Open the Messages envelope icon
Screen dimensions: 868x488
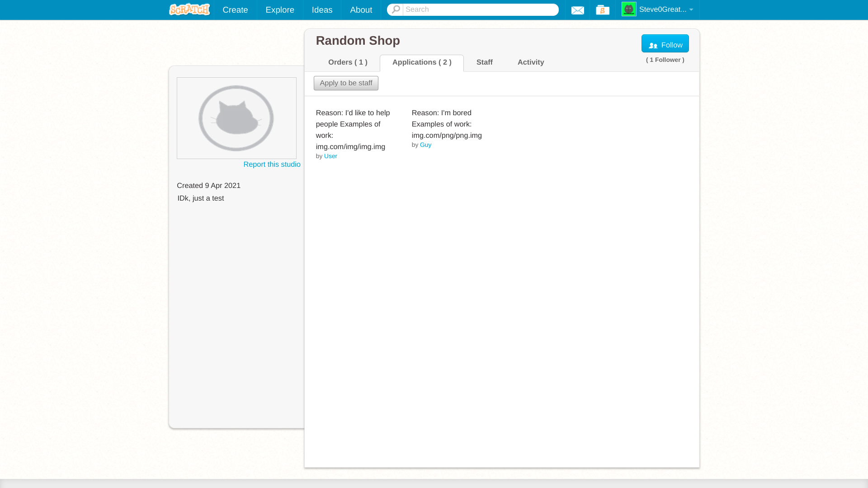coord(577,10)
